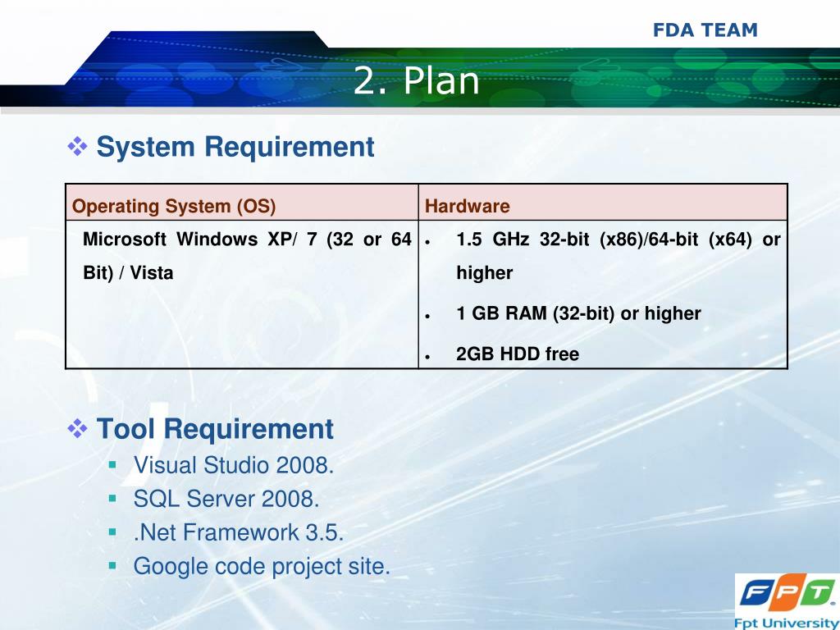Click the Operating System (OS) column header
Image resolution: width=840 pixels, height=630 pixels.
click(x=174, y=206)
